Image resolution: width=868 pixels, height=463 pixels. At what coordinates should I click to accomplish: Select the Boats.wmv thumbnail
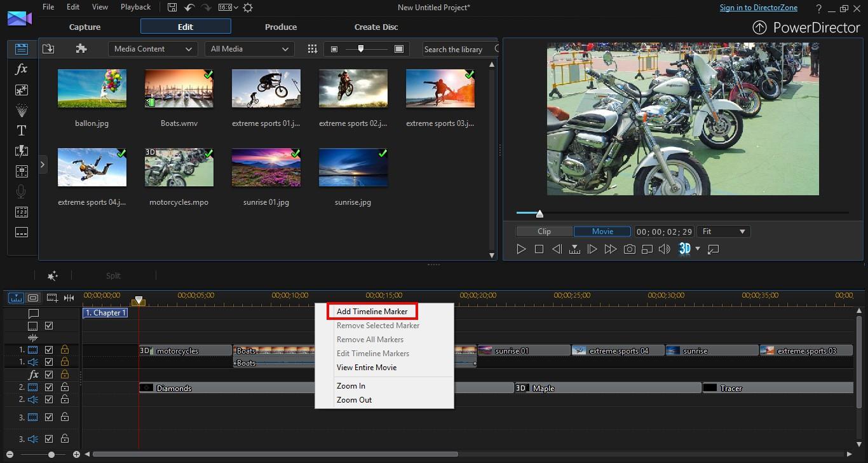point(179,88)
